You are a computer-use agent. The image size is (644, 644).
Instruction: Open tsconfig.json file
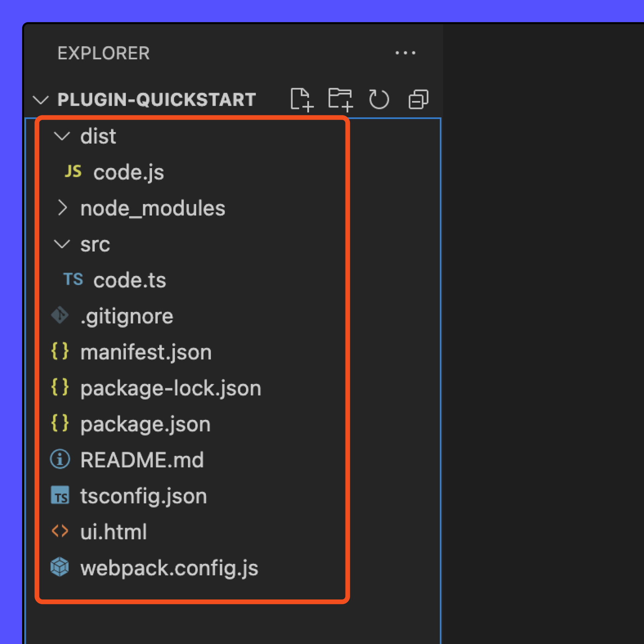[144, 496]
